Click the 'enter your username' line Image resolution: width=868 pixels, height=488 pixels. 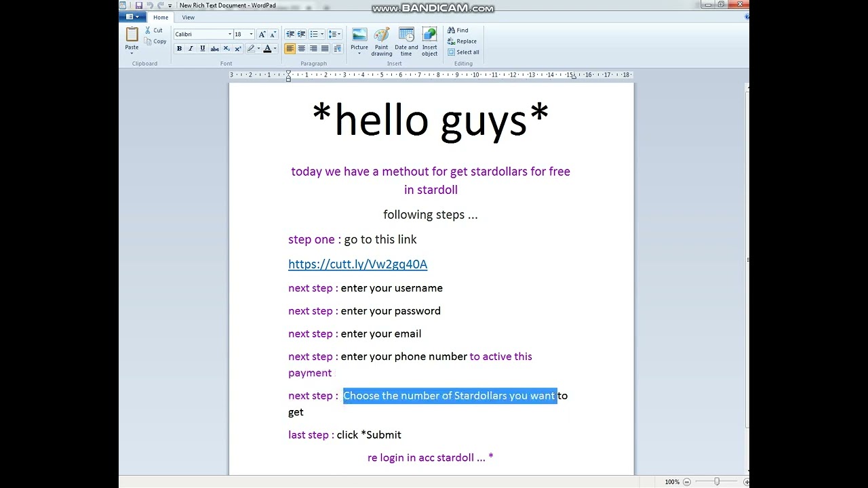391,288
